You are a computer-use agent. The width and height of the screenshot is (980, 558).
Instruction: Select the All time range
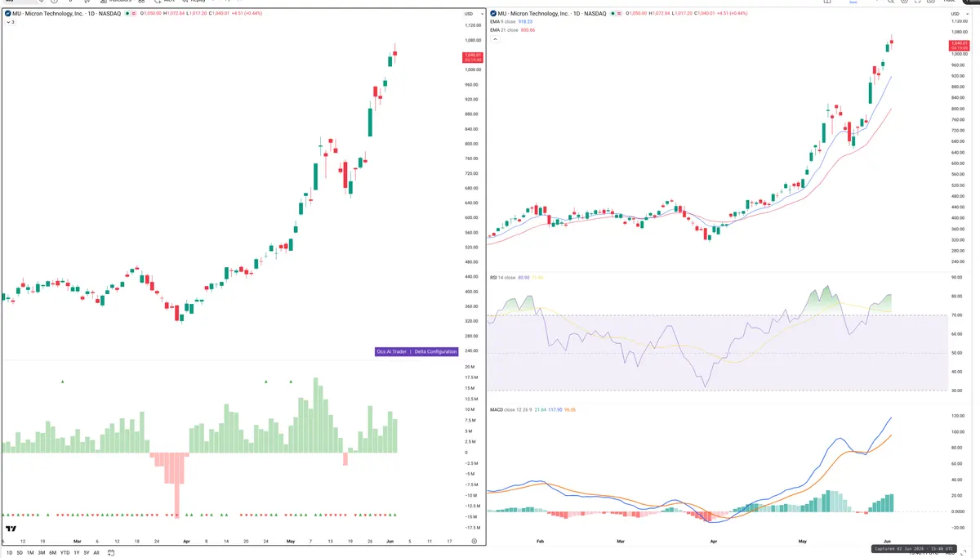tap(96, 553)
